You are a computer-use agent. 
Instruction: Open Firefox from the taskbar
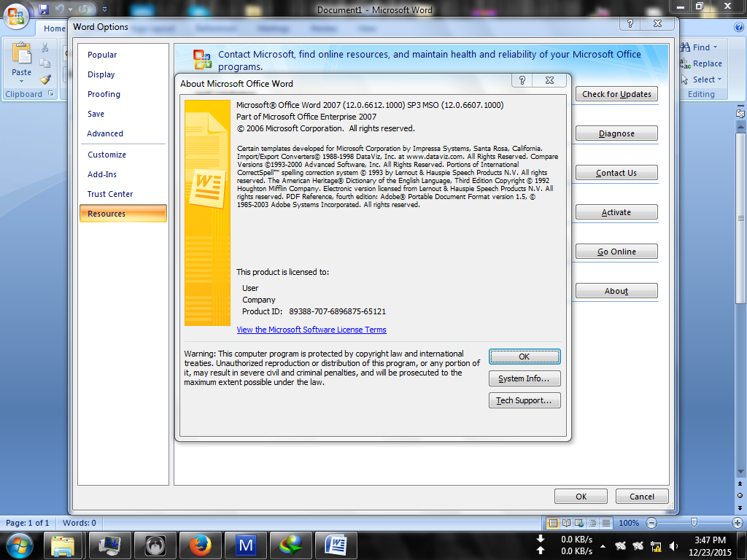pyautogui.click(x=201, y=545)
